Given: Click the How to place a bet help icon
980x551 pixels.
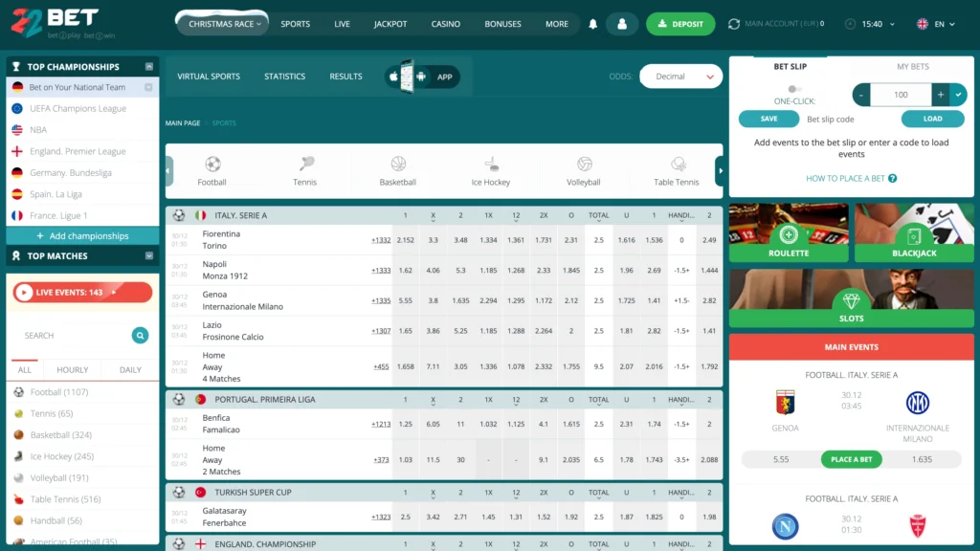Looking at the screenshot, I should point(893,179).
